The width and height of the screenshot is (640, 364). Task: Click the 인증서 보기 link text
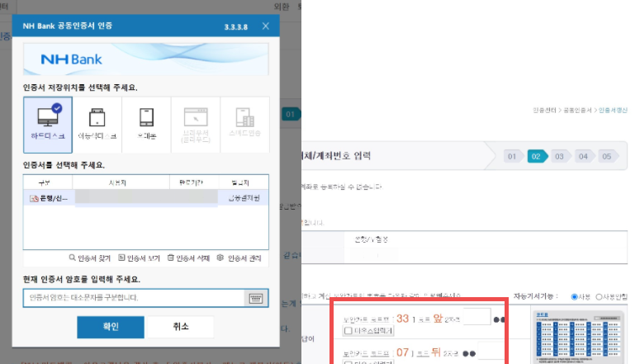click(143, 258)
